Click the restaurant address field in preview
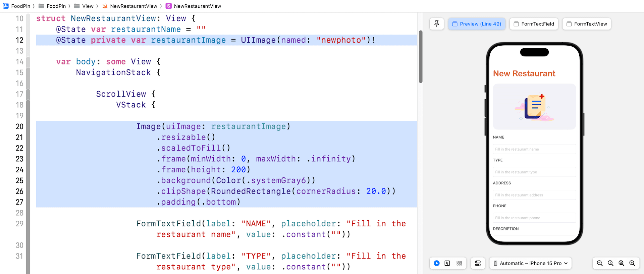The width and height of the screenshot is (644, 274). pyautogui.click(x=534, y=195)
